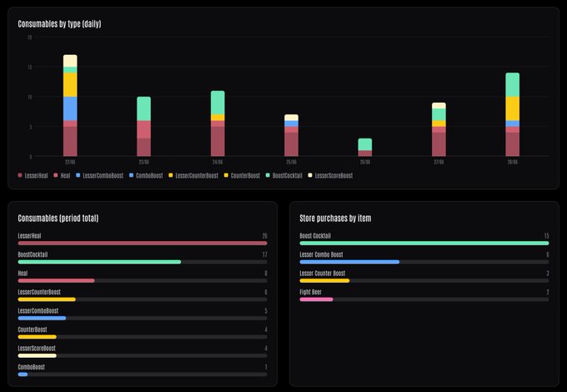Select the yellow segment of the 28/06 bar
The height and width of the screenshot is (392, 567).
click(513, 108)
